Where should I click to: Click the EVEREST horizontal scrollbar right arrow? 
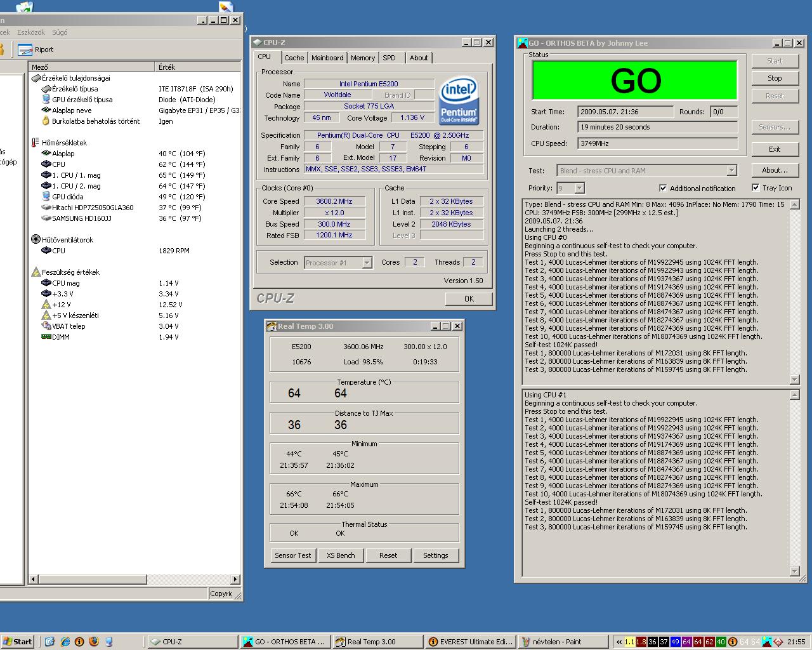point(235,579)
